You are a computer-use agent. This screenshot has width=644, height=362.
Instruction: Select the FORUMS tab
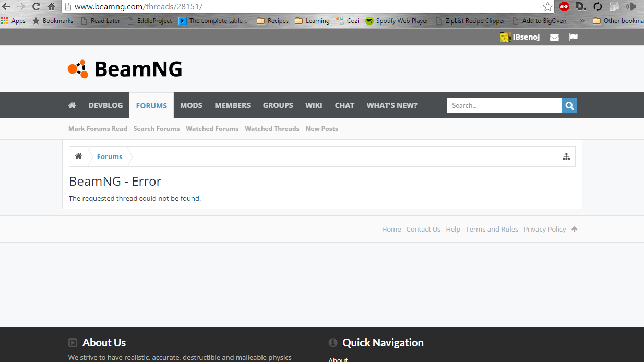(151, 105)
